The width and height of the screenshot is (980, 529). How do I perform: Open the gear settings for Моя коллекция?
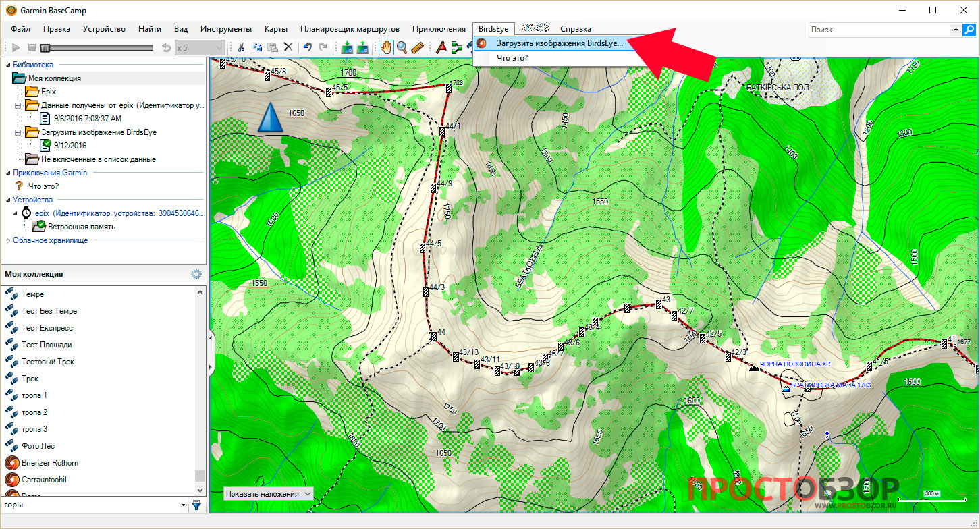coord(196,274)
